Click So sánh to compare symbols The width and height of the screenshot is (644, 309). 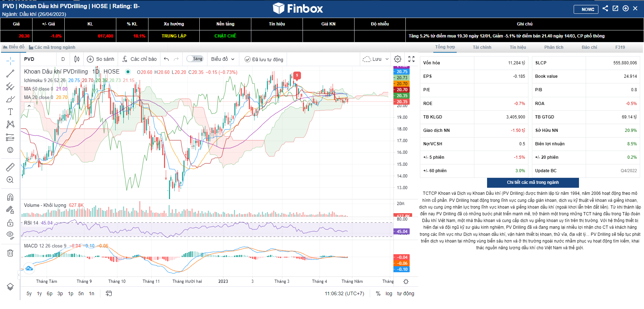coord(101,59)
